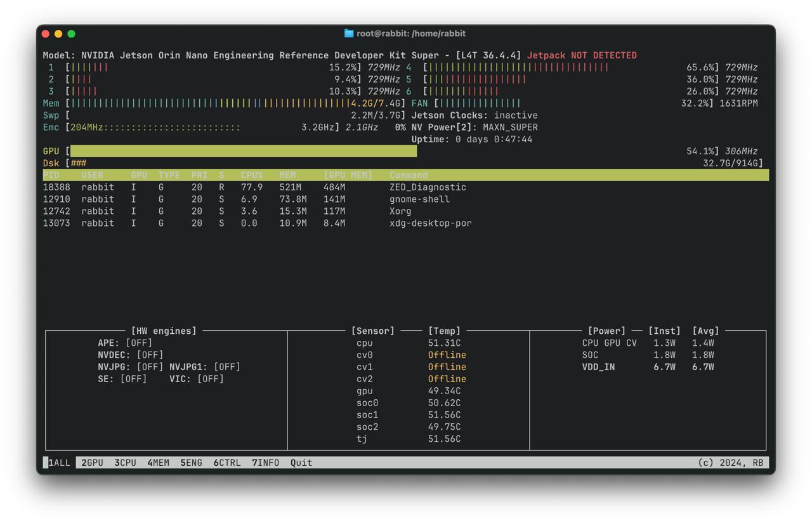Click the yellow minimize window button
This screenshot has height=523, width=812.
tap(58, 34)
